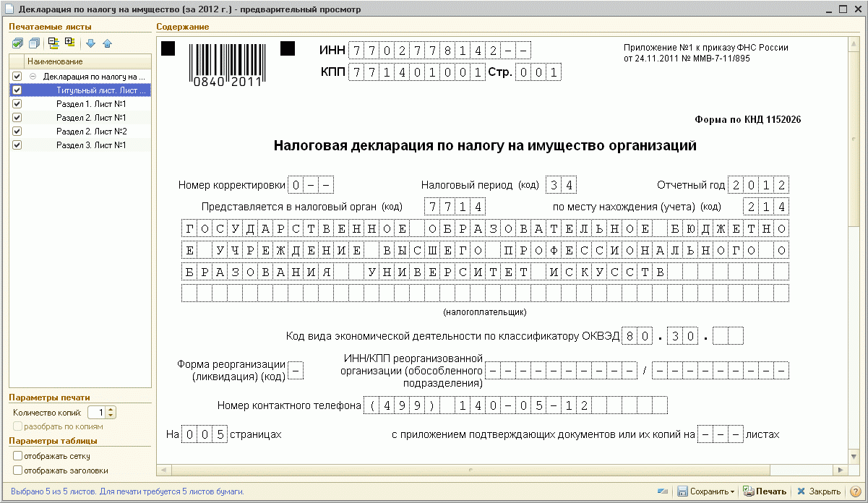Click the location code 214 cells

766,207
